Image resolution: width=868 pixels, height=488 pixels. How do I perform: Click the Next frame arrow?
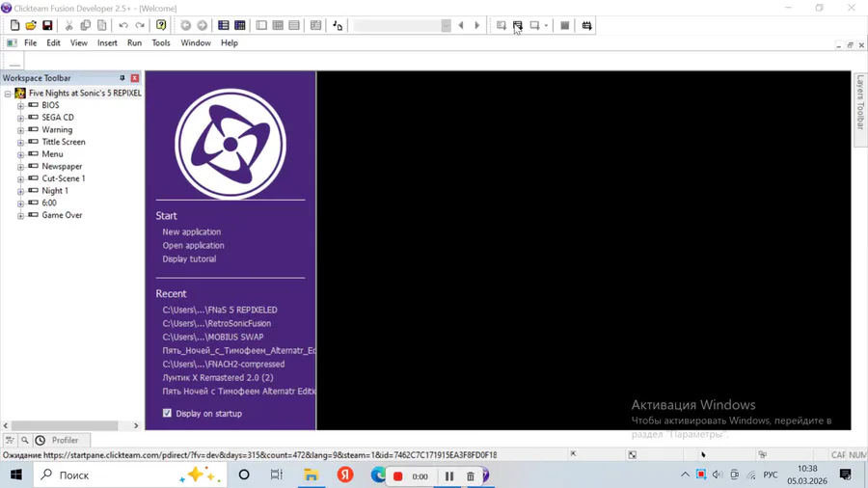[x=477, y=25]
